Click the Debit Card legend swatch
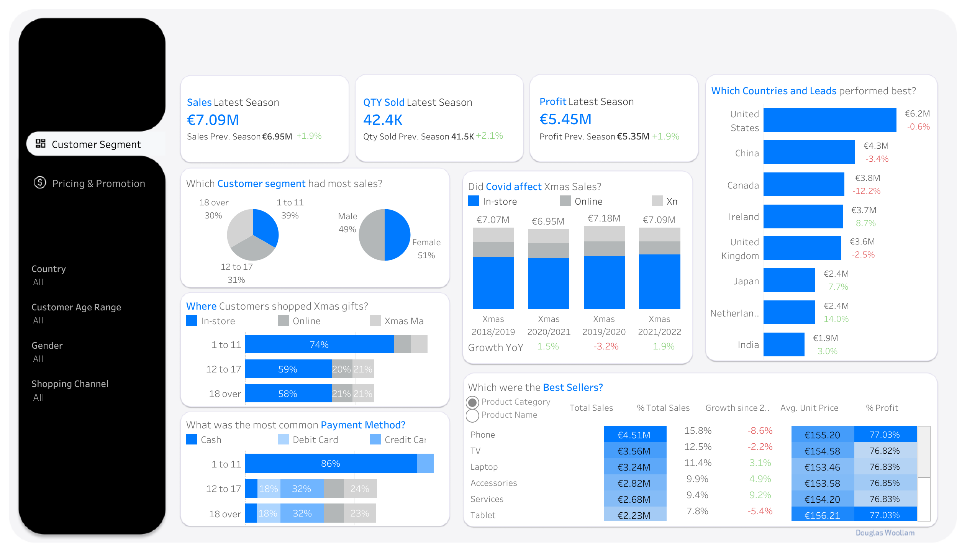 tap(284, 439)
